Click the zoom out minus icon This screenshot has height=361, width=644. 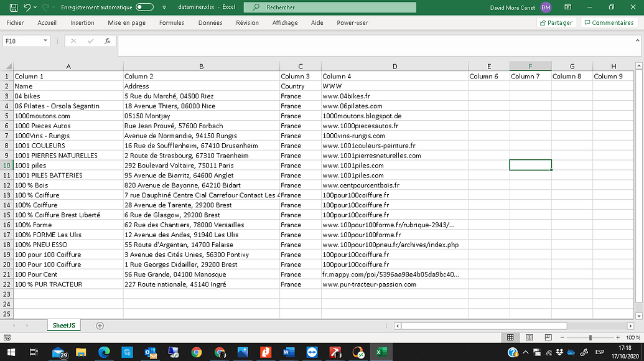point(562,337)
